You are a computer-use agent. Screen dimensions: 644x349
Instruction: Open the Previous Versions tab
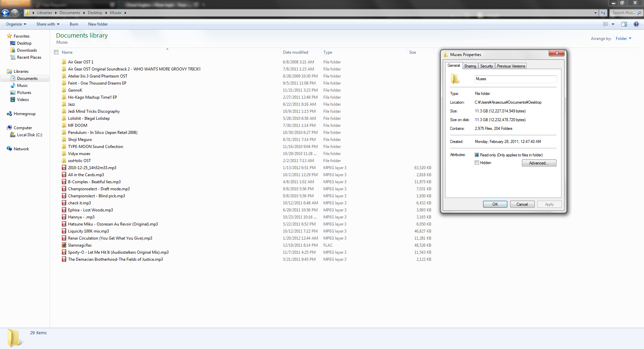(511, 66)
